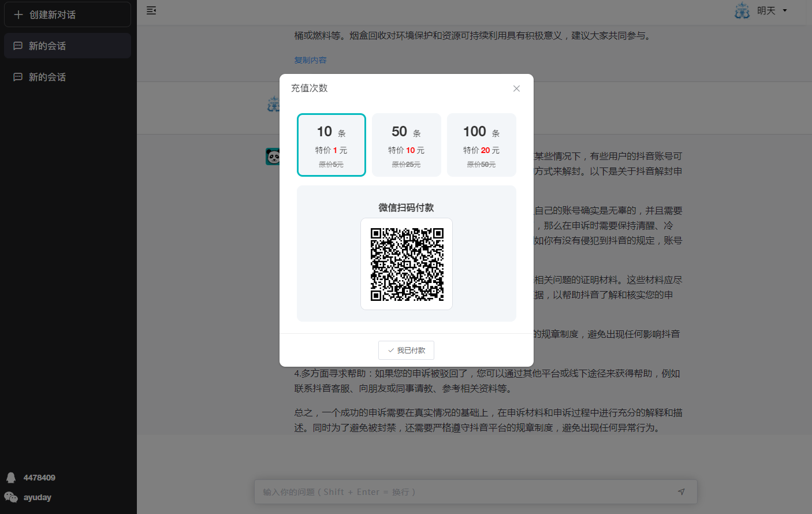Click the 原价5元 original price text

coord(331,165)
